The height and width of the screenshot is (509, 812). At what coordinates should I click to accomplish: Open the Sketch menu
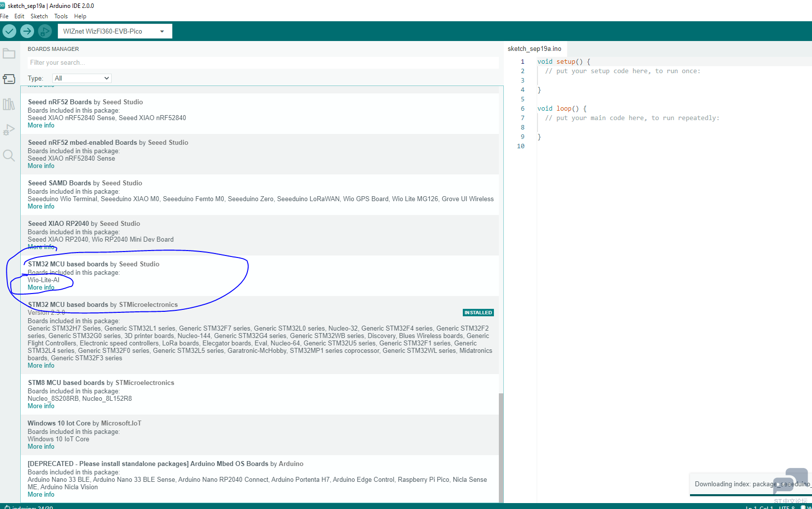tap(39, 16)
